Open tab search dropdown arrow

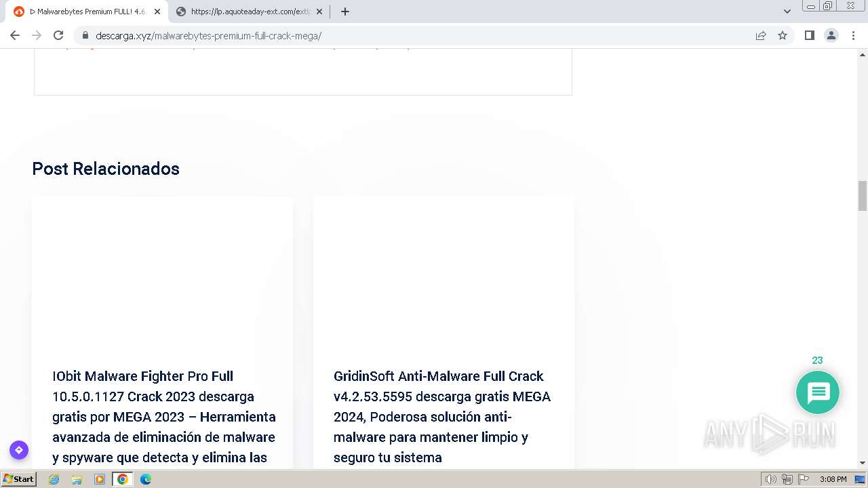pyautogui.click(x=787, y=12)
